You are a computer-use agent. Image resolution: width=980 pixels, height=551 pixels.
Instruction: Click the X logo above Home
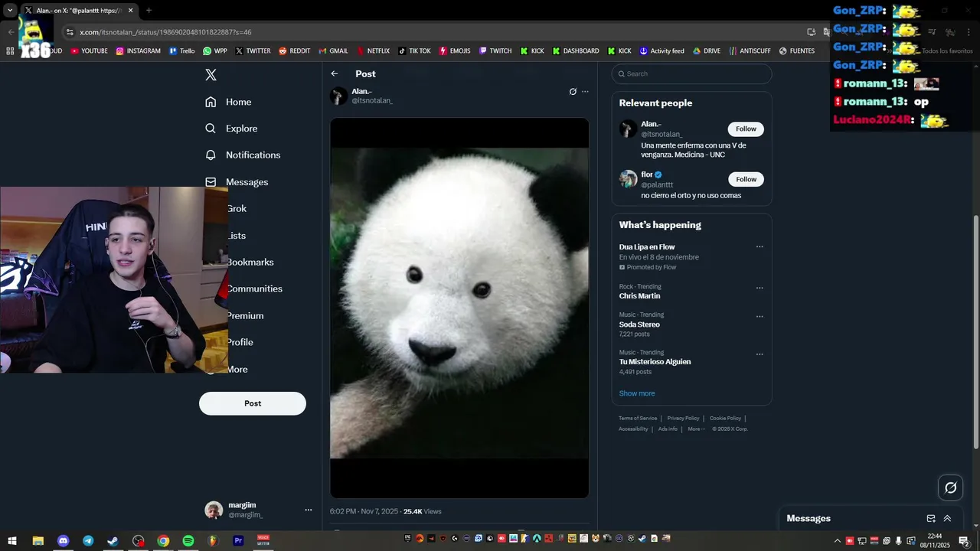tap(211, 75)
